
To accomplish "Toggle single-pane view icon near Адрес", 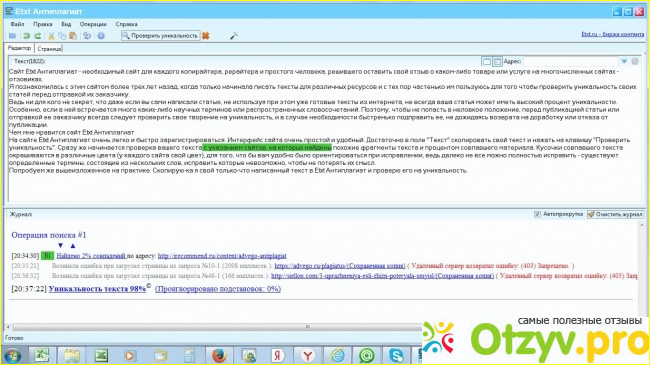I will (487, 62).
